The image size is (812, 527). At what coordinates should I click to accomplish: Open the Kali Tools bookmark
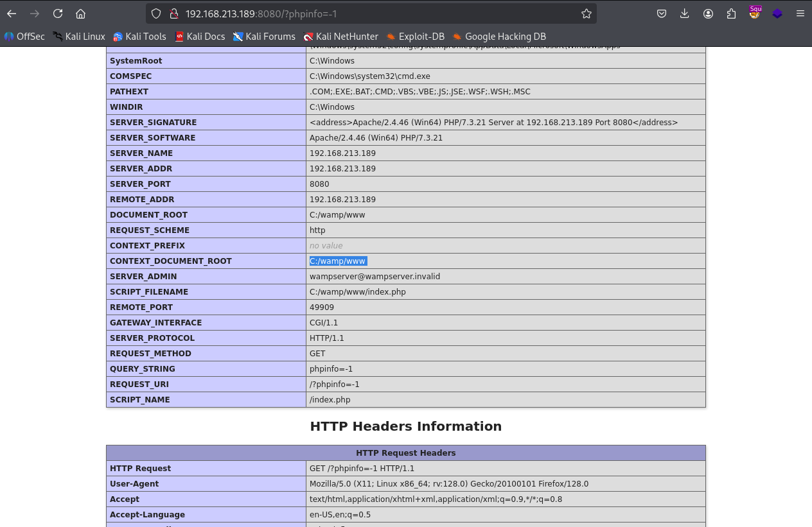click(x=139, y=37)
